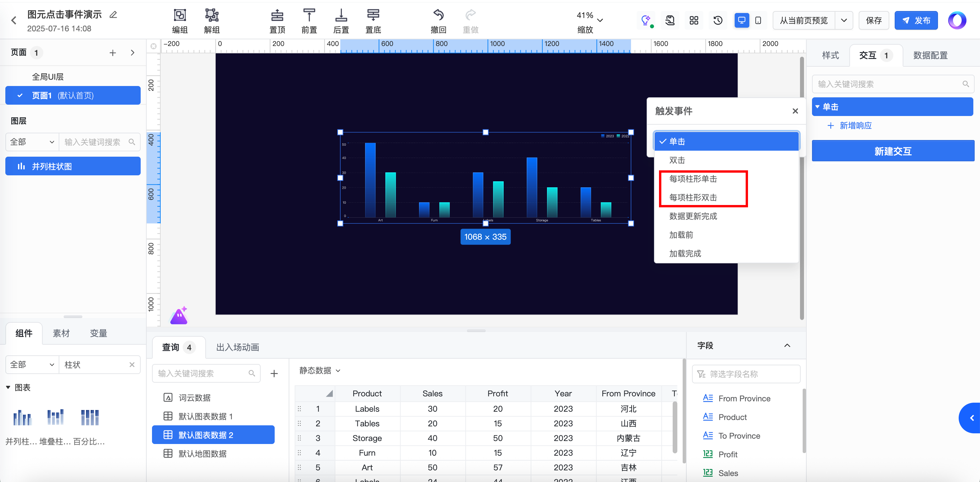Open the 出入场动画 tab
980x482 pixels.
tap(237, 347)
